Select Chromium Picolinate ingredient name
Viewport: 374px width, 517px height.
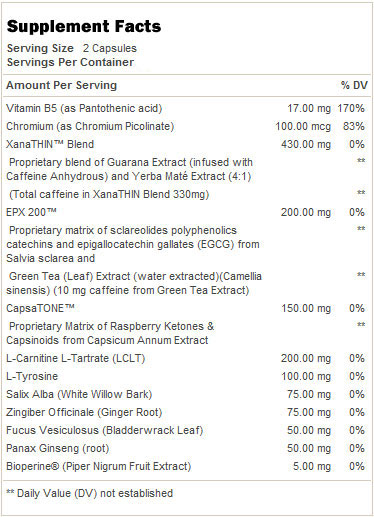click(90, 126)
